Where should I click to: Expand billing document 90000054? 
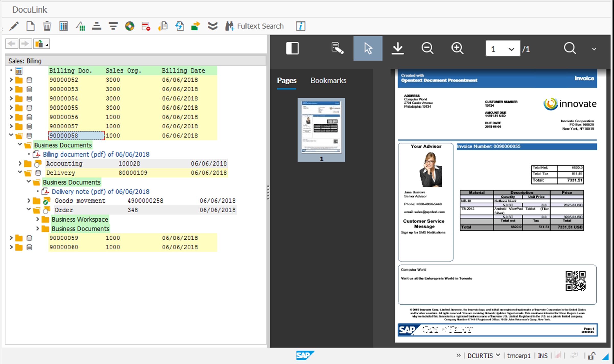[11, 98]
